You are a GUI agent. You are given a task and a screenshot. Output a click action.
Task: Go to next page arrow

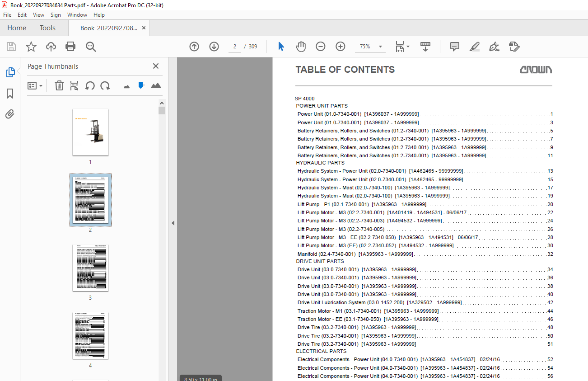[x=214, y=47]
